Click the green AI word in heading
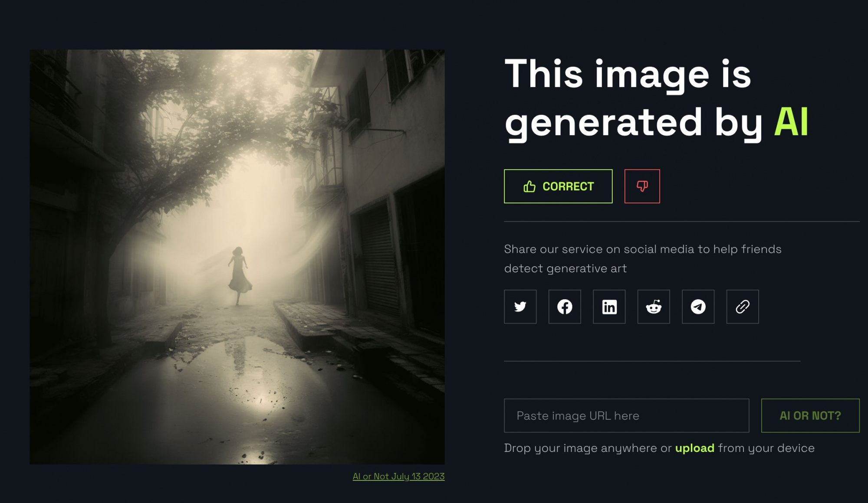The width and height of the screenshot is (868, 503). pyautogui.click(x=791, y=122)
